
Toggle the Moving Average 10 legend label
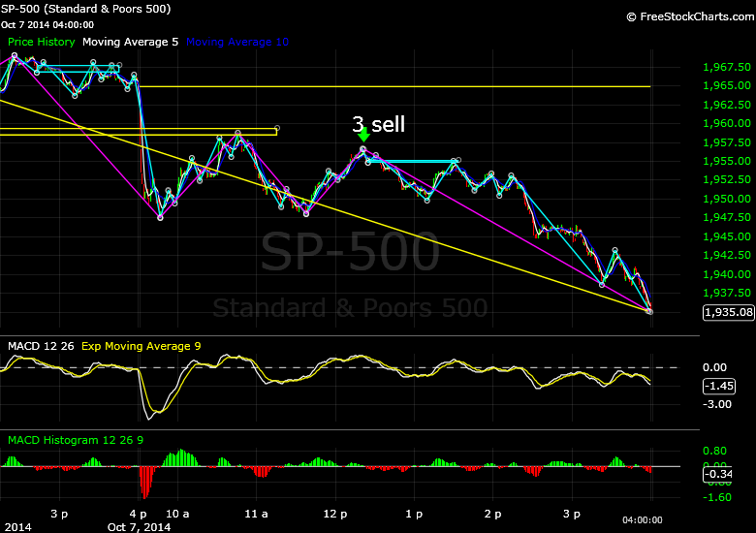(x=236, y=42)
